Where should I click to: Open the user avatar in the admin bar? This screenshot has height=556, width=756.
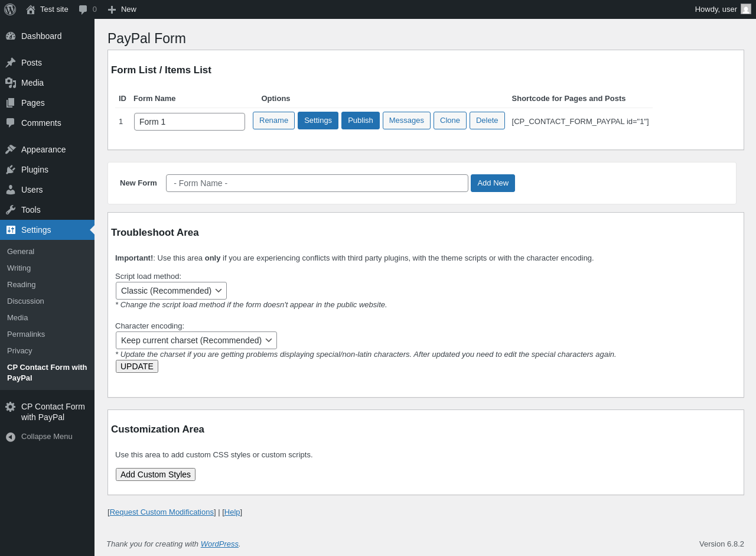[746, 9]
